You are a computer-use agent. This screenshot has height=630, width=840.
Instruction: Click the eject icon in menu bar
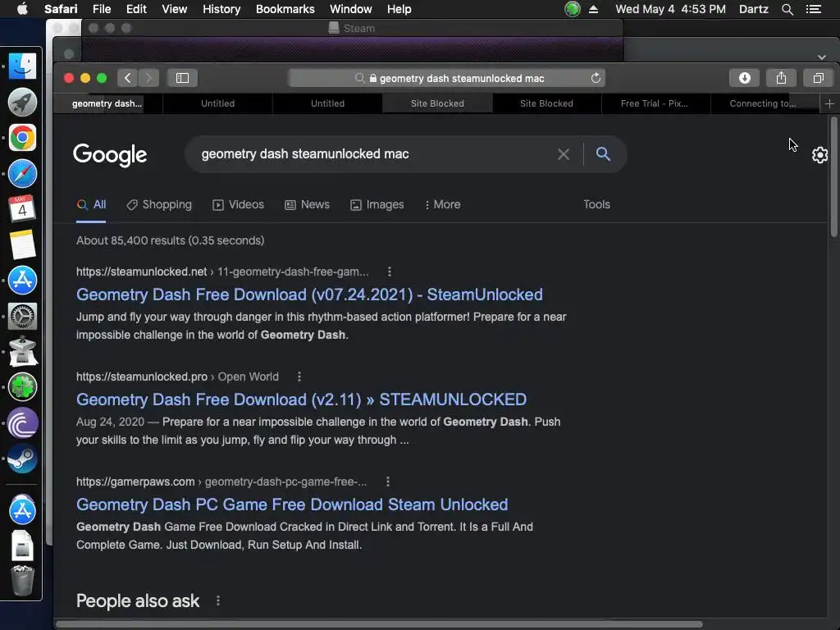tap(593, 9)
